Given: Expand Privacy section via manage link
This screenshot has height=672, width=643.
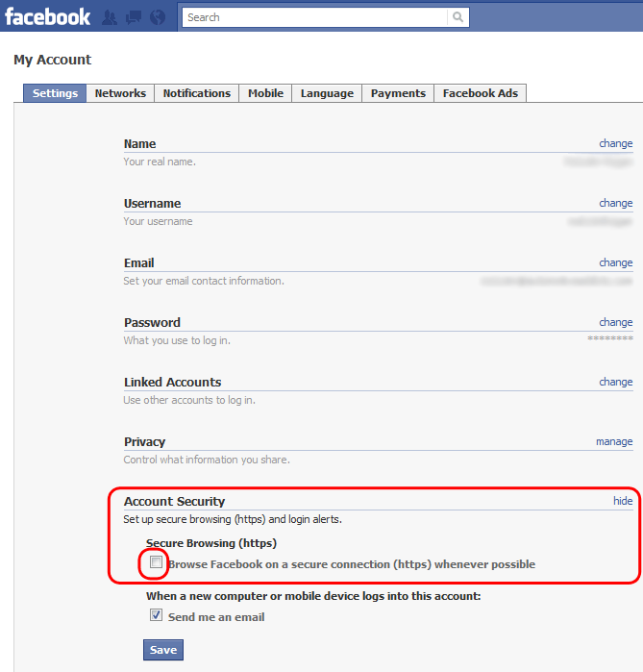Looking at the screenshot, I should tap(614, 441).
